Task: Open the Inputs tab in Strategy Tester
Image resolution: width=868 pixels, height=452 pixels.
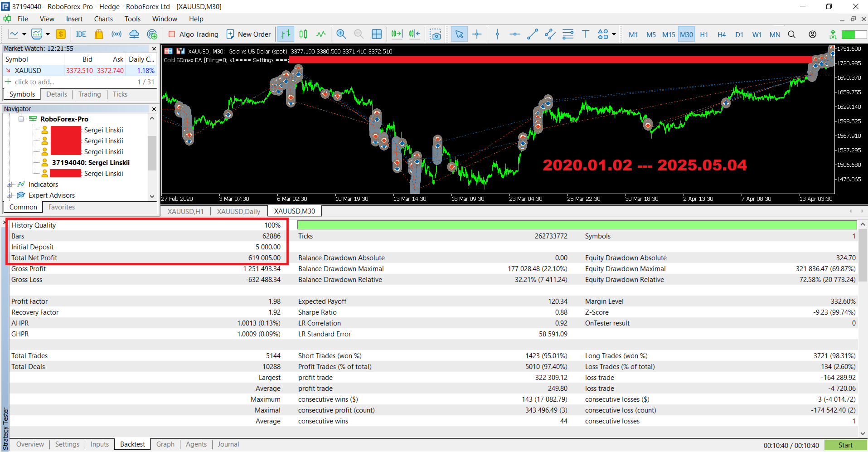Action: [100, 444]
